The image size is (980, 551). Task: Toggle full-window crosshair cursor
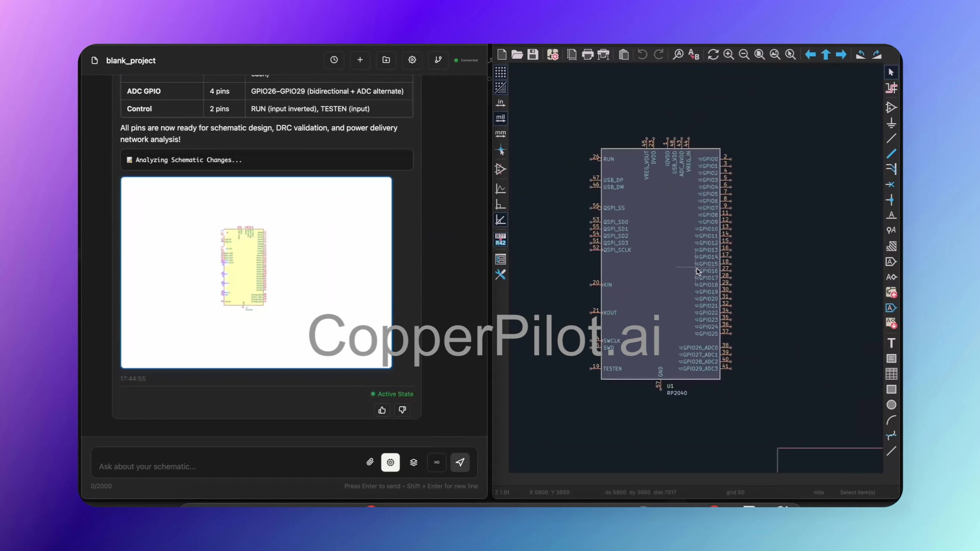(500, 150)
